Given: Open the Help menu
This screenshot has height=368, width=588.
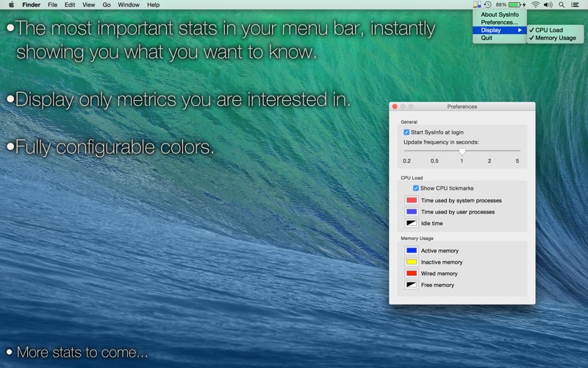Looking at the screenshot, I should [153, 5].
